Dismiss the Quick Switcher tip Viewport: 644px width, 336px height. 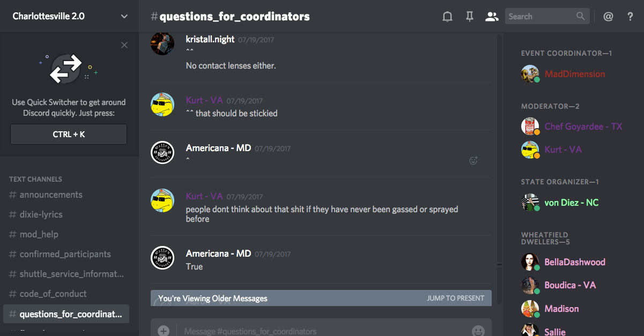pos(124,45)
